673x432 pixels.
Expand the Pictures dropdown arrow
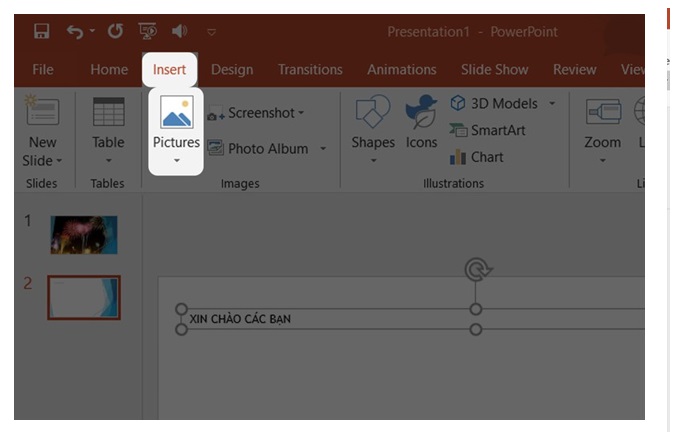(176, 161)
